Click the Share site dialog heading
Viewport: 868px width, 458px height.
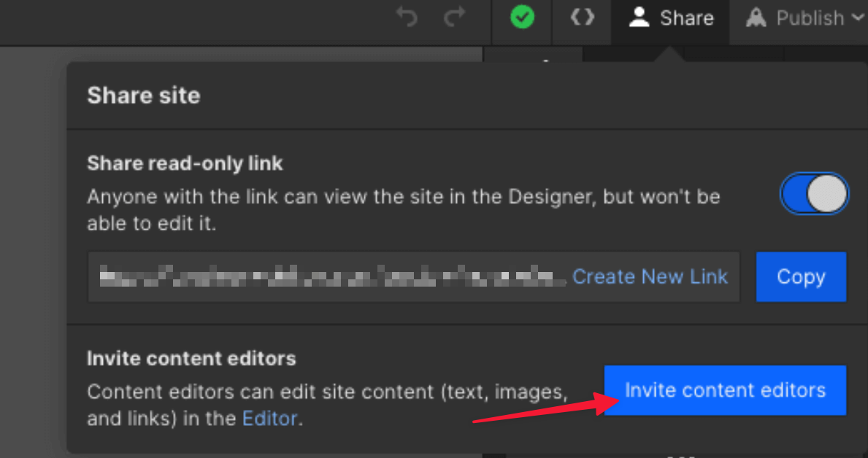click(143, 96)
